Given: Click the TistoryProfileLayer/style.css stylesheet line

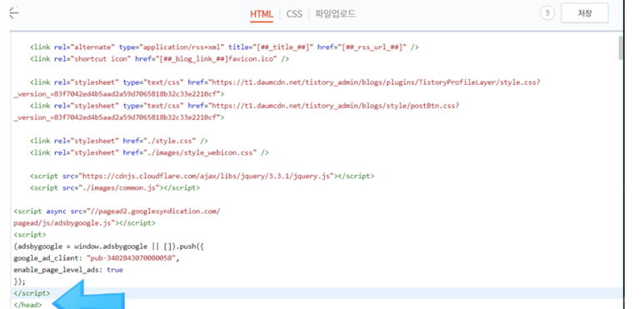Looking at the screenshot, I should 285,82.
